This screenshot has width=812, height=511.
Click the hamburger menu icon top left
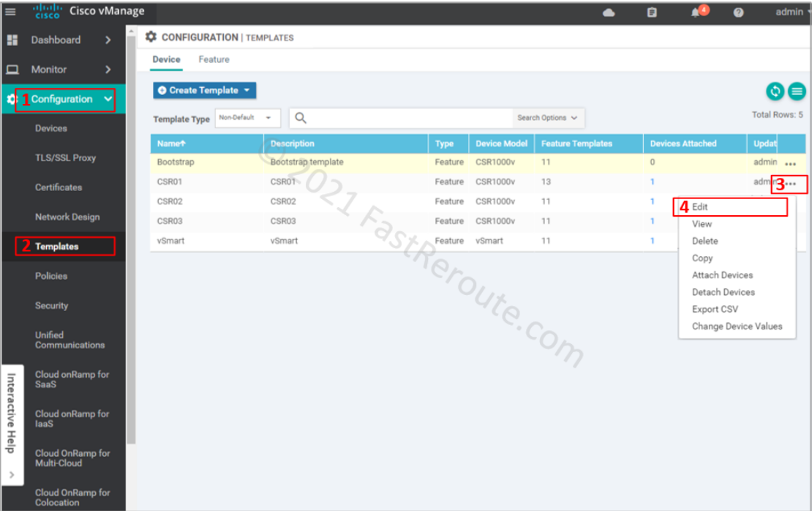(10, 10)
